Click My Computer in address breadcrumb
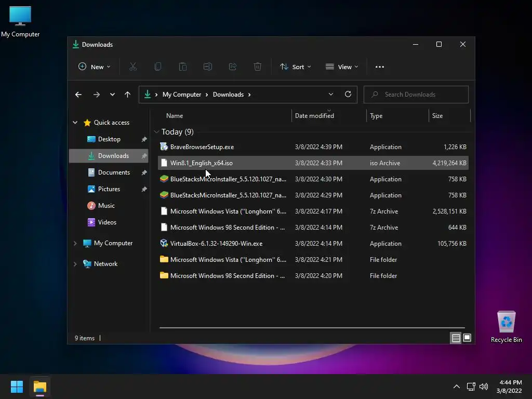 pyautogui.click(x=182, y=95)
